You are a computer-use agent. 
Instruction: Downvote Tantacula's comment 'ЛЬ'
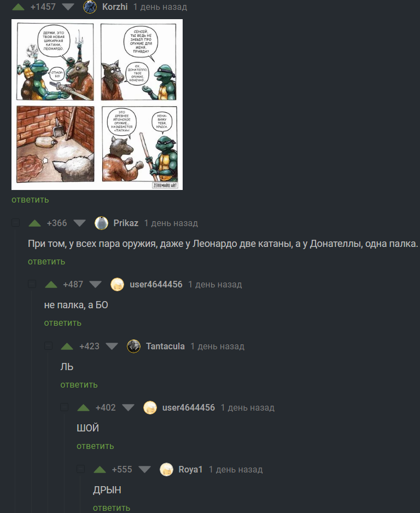pyautogui.click(x=112, y=346)
